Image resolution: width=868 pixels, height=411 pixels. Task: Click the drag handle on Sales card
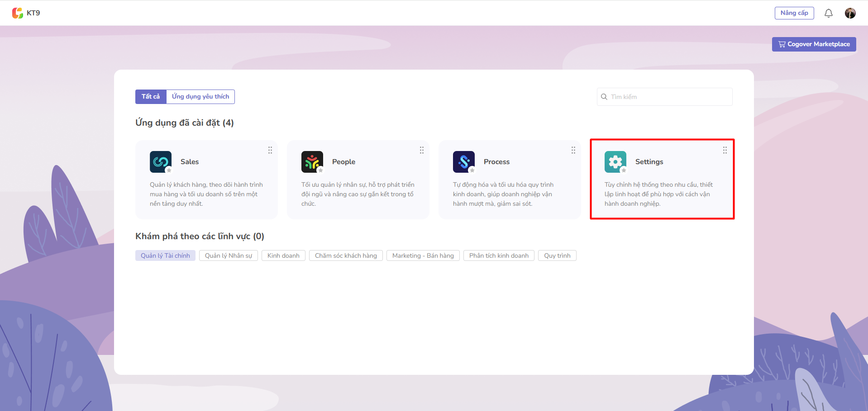click(270, 150)
